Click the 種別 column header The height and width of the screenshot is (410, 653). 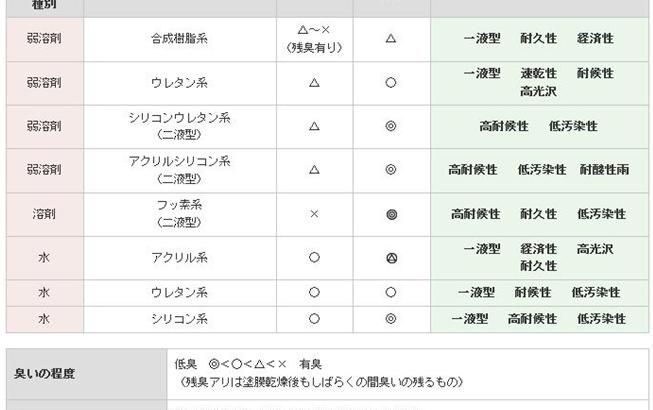[44, 5]
